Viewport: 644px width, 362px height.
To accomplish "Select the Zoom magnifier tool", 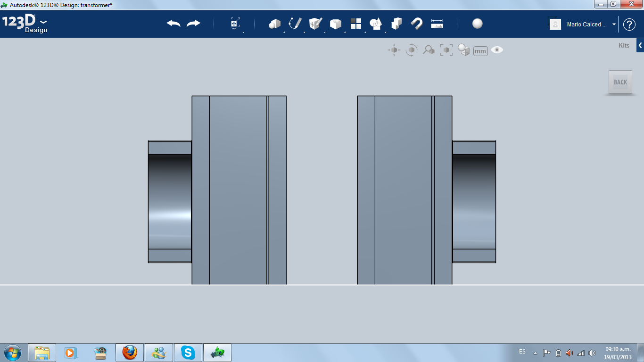I will [429, 50].
